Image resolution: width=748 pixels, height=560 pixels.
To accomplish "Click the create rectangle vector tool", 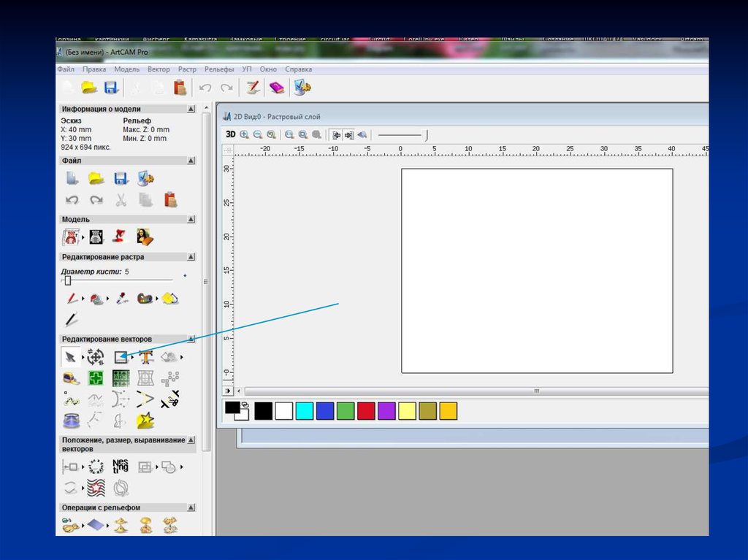I will (x=121, y=356).
